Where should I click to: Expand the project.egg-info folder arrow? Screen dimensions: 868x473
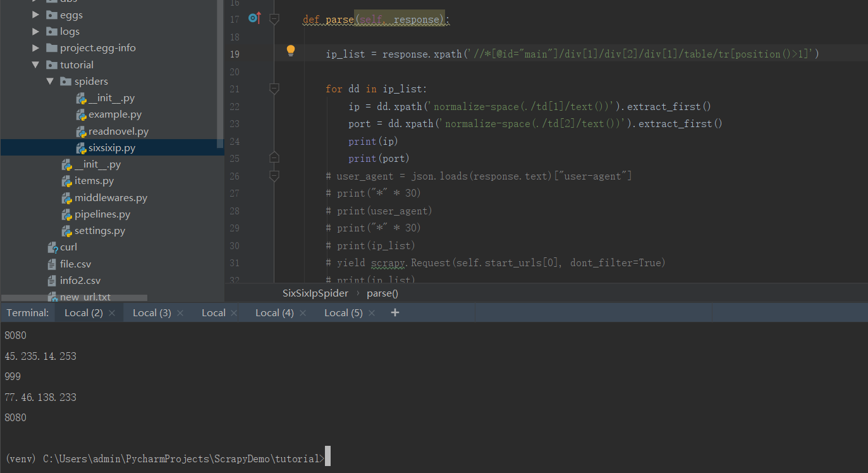click(36, 48)
